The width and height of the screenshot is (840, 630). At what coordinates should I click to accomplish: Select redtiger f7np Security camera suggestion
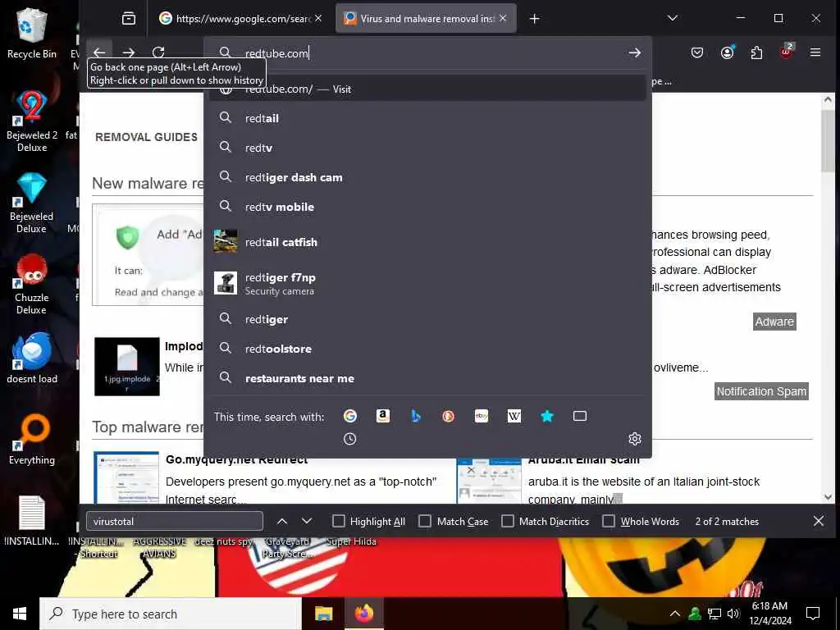point(427,283)
